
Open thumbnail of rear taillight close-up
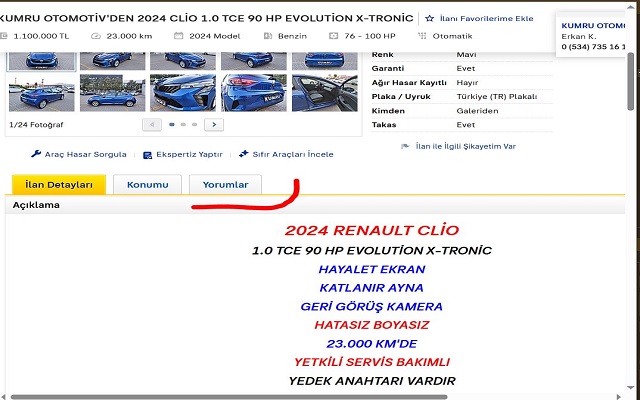coord(254,93)
